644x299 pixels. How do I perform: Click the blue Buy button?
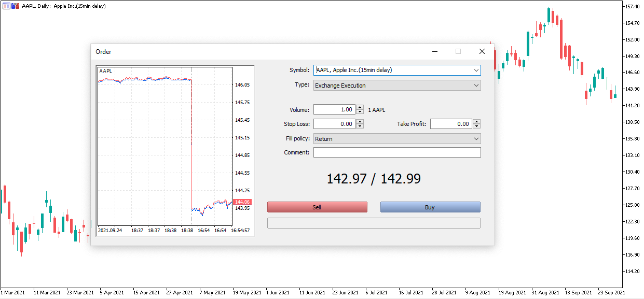430,207
